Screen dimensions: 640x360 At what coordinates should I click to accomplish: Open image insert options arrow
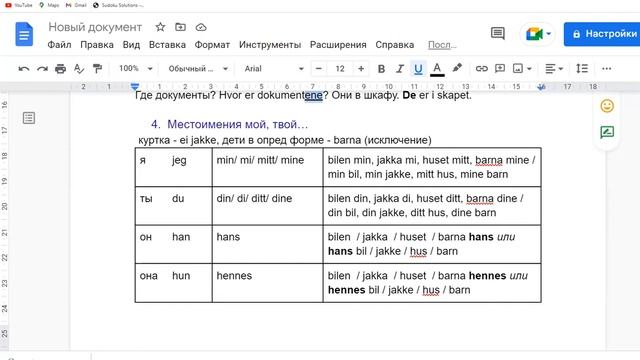[529, 69]
